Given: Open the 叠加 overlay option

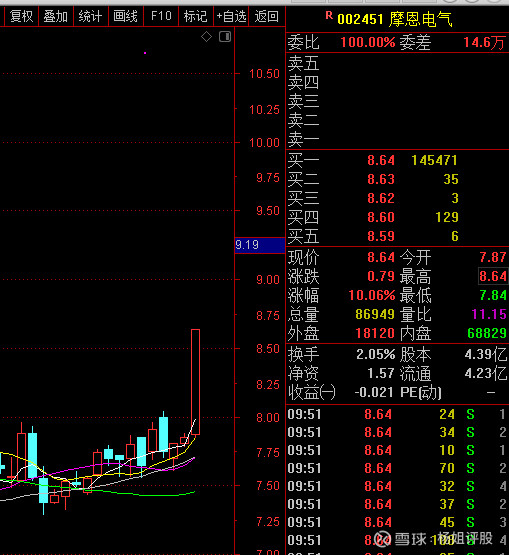Looking at the screenshot, I should pyautogui.click(x=56, y=16).
